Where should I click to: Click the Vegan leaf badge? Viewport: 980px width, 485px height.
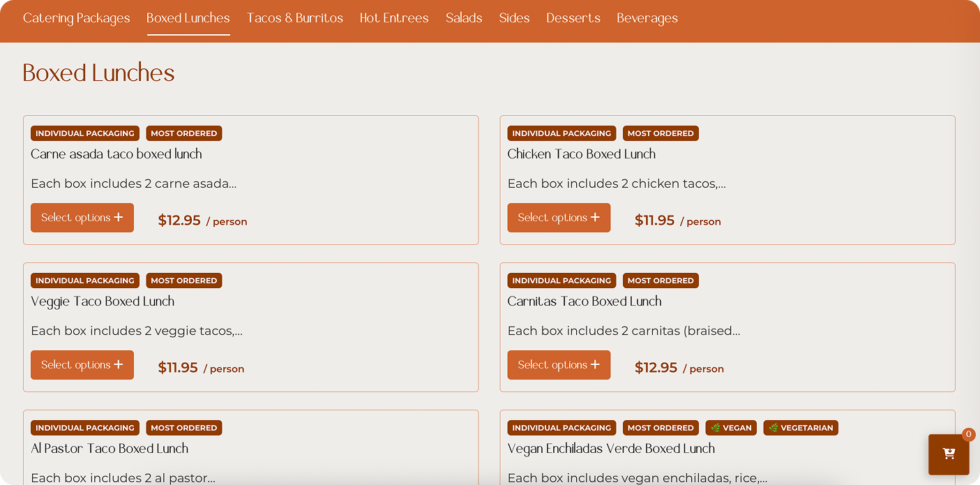tap(730, 428)
